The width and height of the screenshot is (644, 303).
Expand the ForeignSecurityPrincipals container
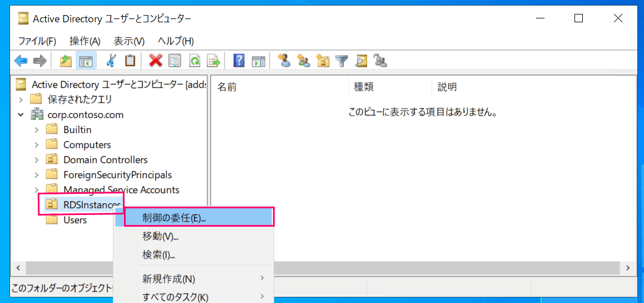pyautogui.click(x=37, y=175)
